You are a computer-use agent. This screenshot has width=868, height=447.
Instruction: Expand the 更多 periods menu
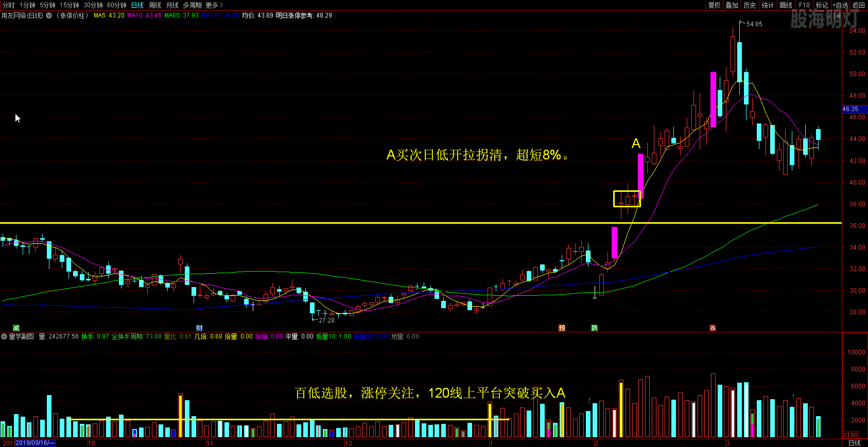click(214, 5)
